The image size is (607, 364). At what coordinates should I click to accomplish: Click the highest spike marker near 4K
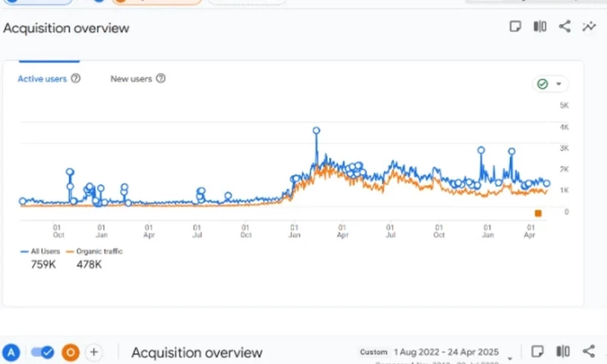[316, 130]
